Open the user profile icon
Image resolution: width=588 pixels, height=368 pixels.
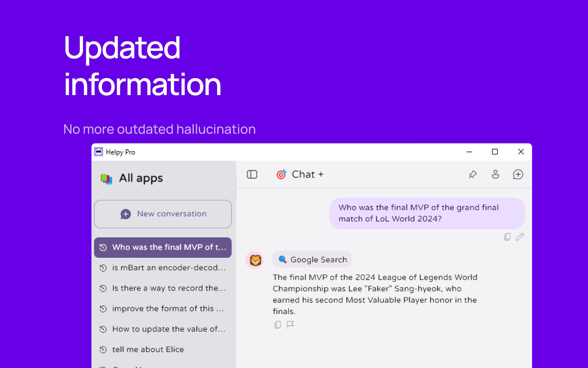click(x=496, y=174)
